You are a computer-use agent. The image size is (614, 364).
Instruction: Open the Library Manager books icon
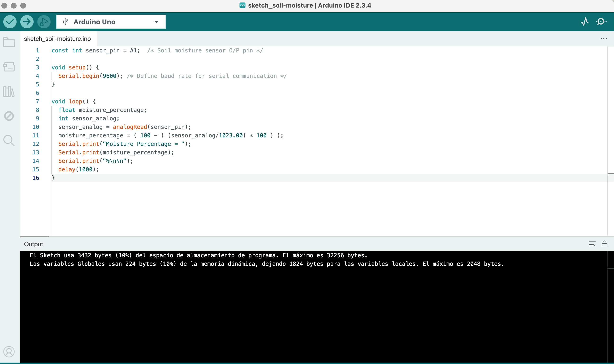[x=9, y=92]
